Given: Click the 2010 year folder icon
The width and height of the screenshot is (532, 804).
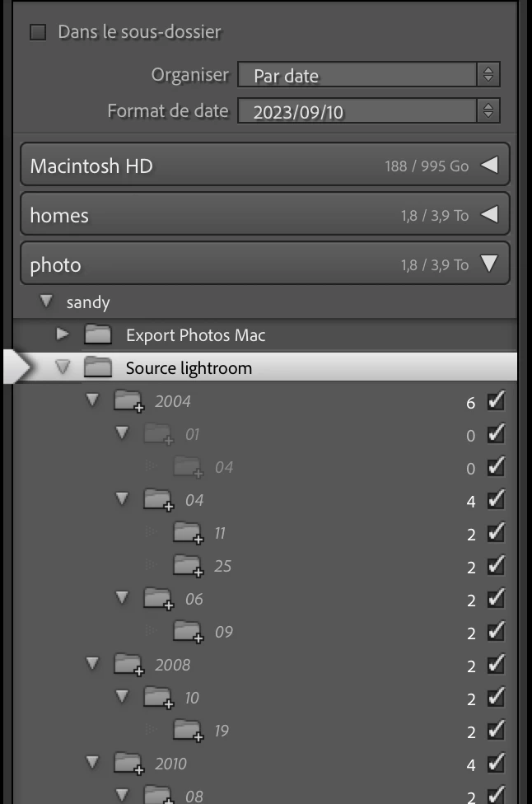Looking at the screenshot, I should (x=128, y=764).
